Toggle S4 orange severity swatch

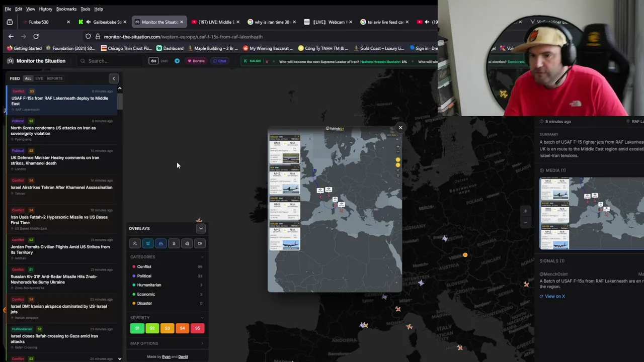point(182,328)
